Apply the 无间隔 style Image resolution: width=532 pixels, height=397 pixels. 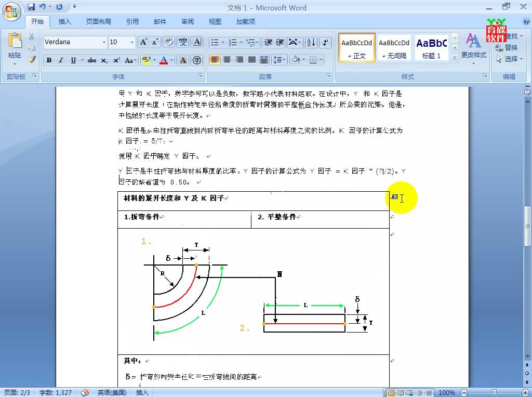point(394,47)
